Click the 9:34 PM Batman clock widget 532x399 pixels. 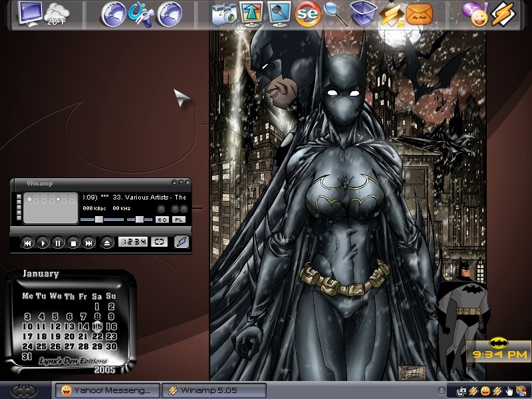click(499, 350)
